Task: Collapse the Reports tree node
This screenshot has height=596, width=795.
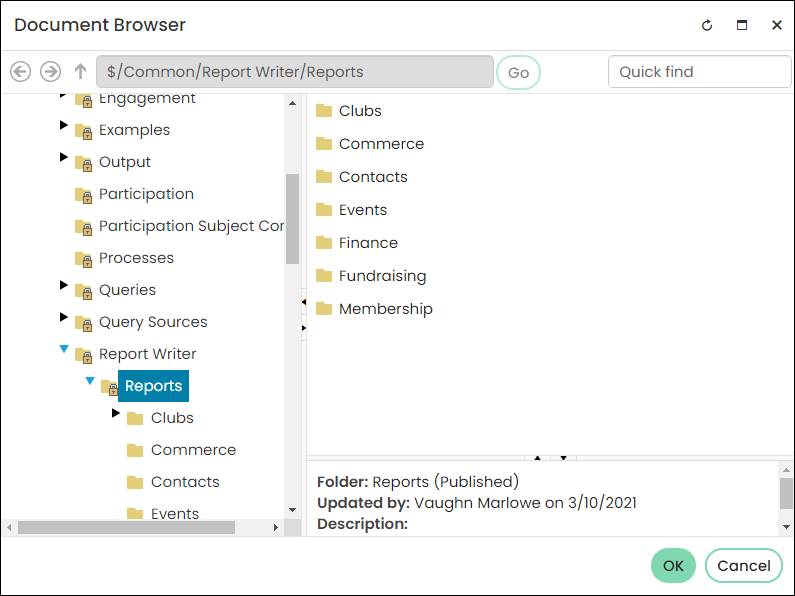Action: (x=90, y=381)
